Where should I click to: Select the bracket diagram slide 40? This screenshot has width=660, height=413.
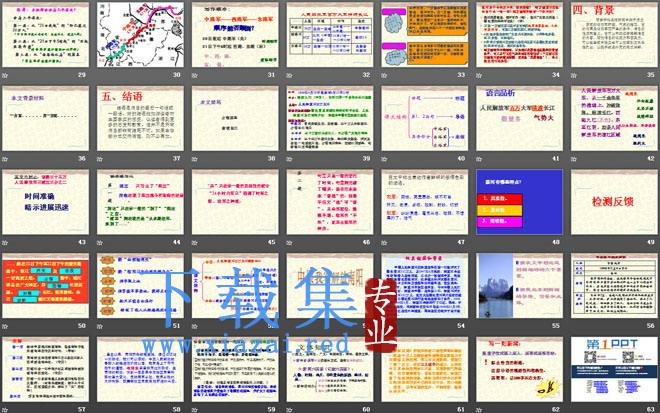point(425,118)
